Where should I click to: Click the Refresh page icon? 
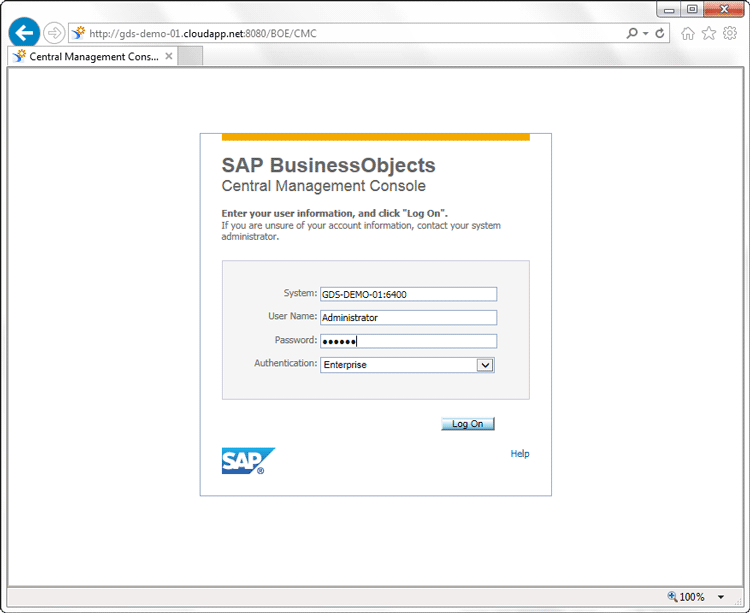660,33
